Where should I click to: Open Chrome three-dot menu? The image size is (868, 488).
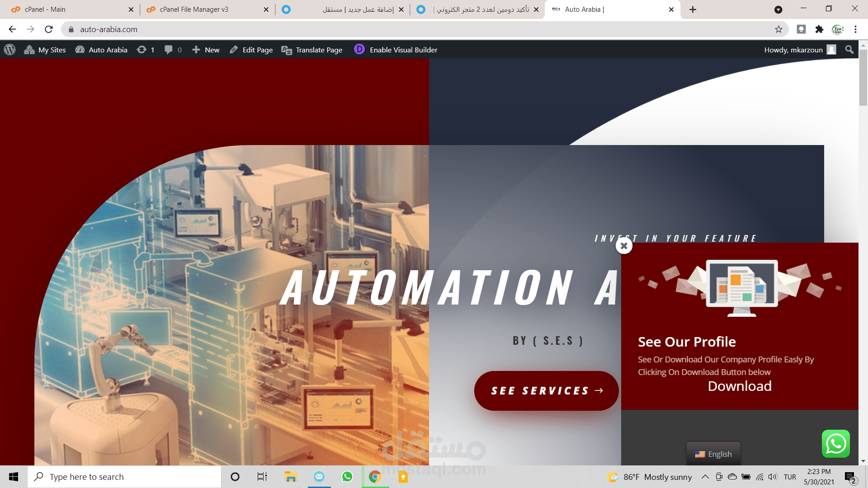point(855,29)
